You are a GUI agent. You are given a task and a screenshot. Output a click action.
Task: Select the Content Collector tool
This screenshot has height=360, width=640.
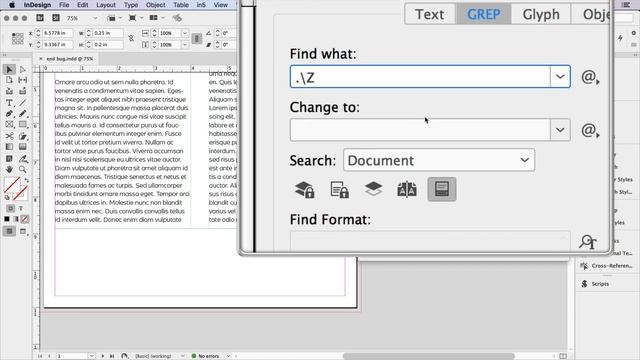[10, 91]
